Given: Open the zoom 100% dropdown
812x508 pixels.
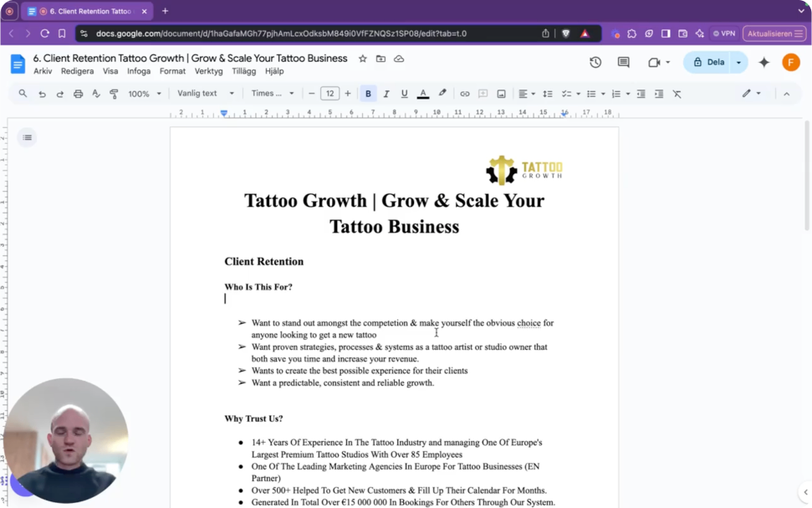Looking at the screenshot, I should (x=145, y=94).
